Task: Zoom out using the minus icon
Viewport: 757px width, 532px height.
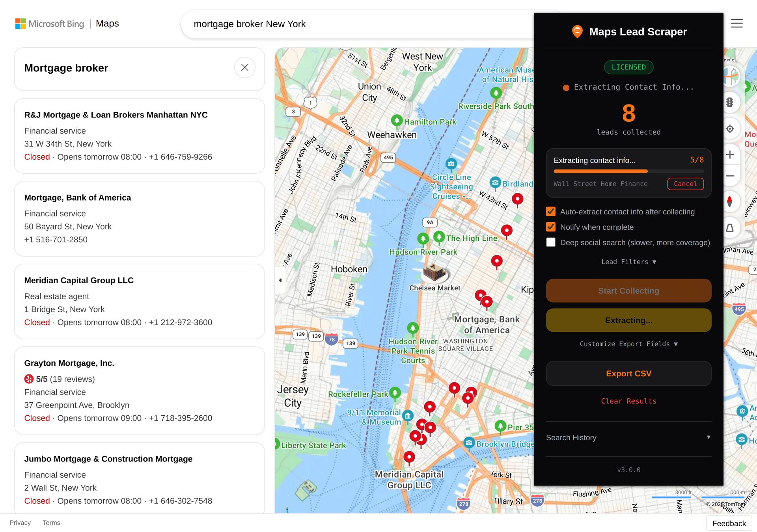Action: 730,176
